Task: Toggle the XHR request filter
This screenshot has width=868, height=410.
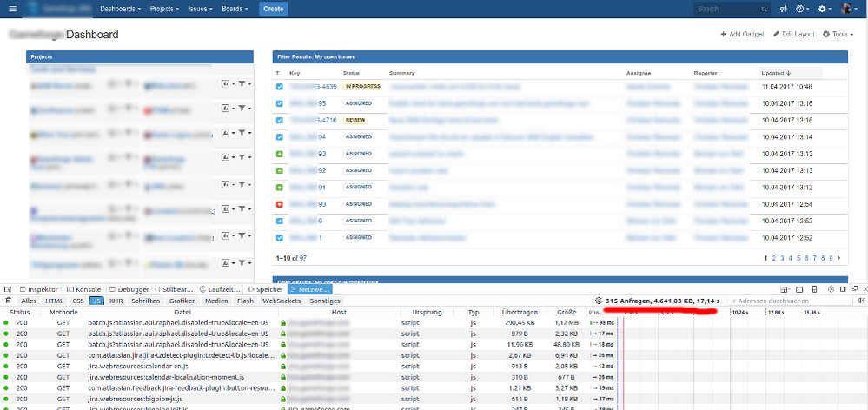Action: click(x=116, y=301)
